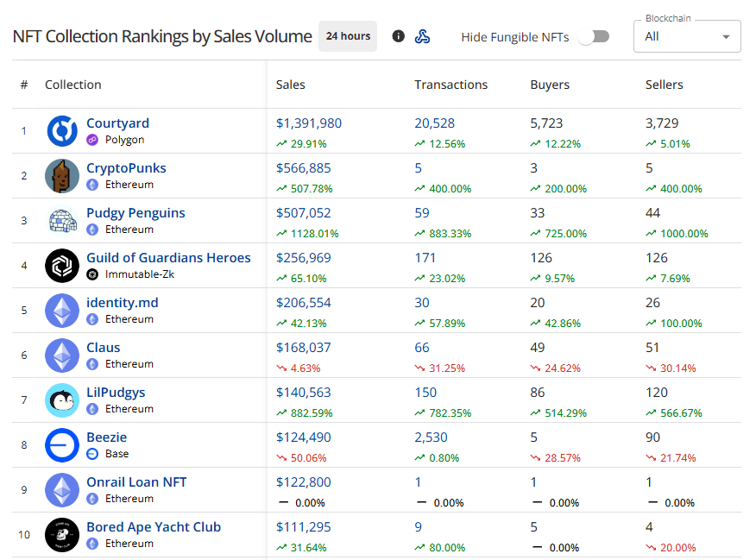Open the Bored Ape Yacht Club link

[154, 526]
